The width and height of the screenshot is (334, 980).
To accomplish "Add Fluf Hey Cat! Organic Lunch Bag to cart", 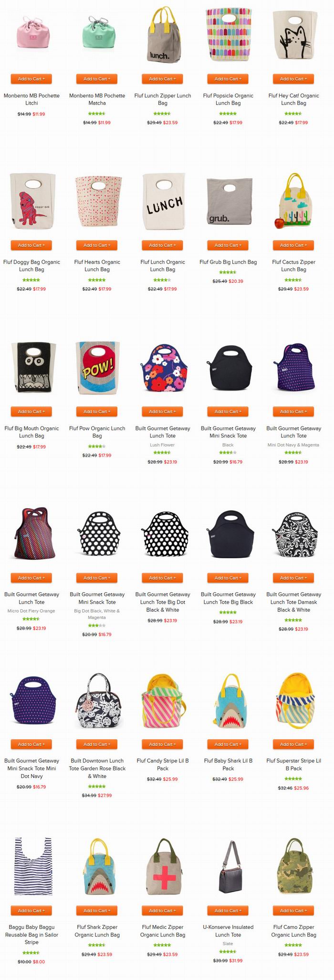I will click(293, 79).
